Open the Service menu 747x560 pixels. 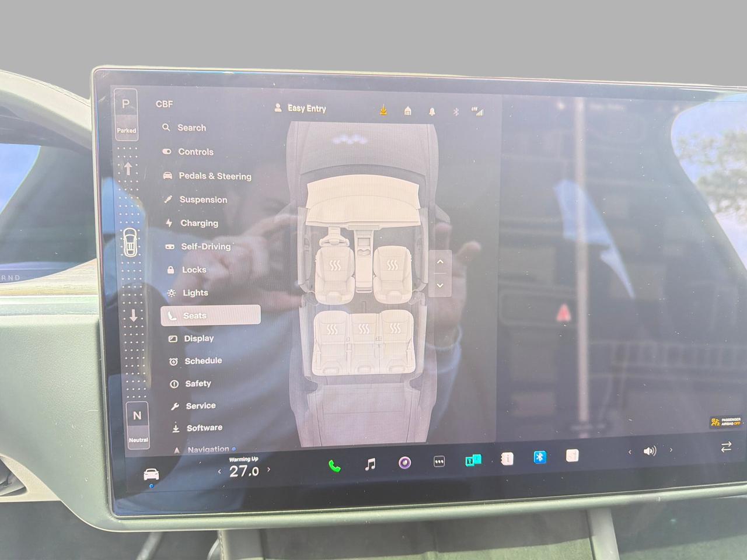pyautogui.click(x=193, y=406)
